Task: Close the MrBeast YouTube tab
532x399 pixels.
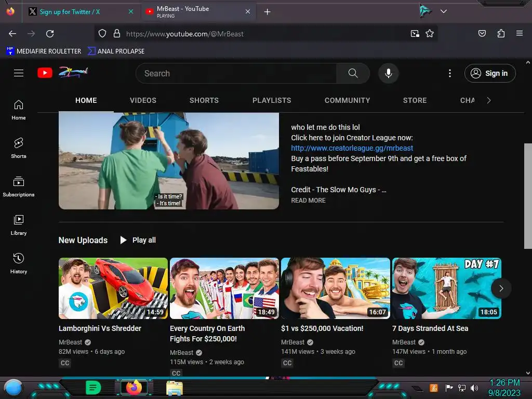Action: click(248, 11)
